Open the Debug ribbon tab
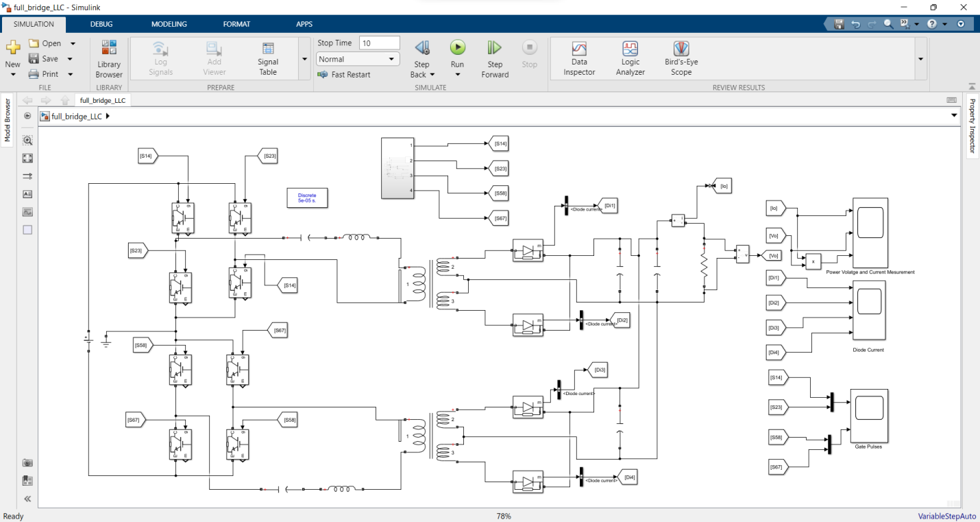The width and height of the screenshot is (980, 522). tap(101, 24)
